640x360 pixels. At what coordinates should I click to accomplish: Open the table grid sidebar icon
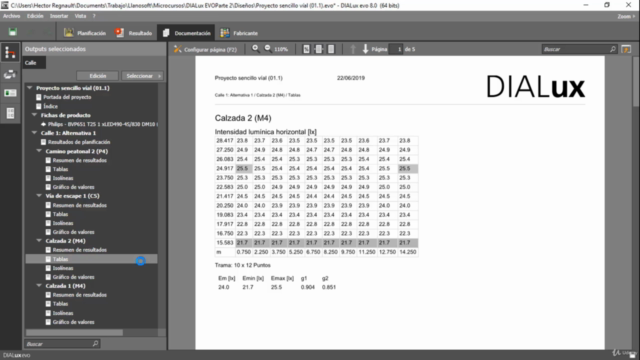(10, 113)
